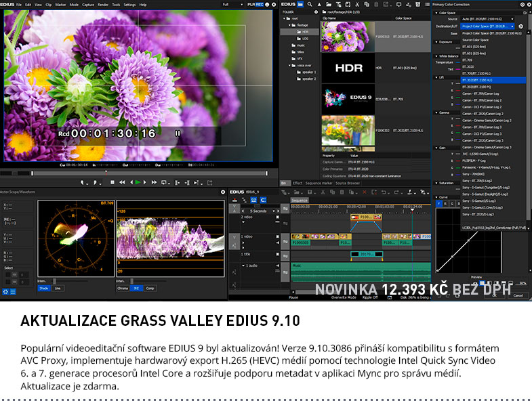Click the timeline undo icon
Screen dimensions: 532x401
click(384, 192)
